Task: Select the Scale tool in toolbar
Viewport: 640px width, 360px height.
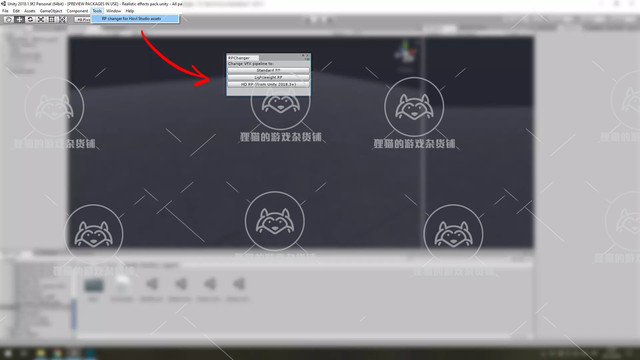Action: click(x=41, y=19)
